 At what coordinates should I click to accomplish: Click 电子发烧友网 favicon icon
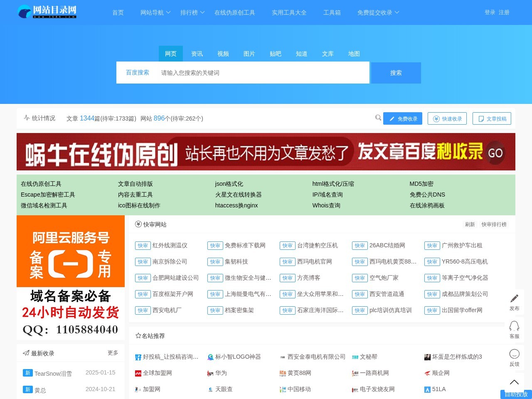tap(355, 389)
